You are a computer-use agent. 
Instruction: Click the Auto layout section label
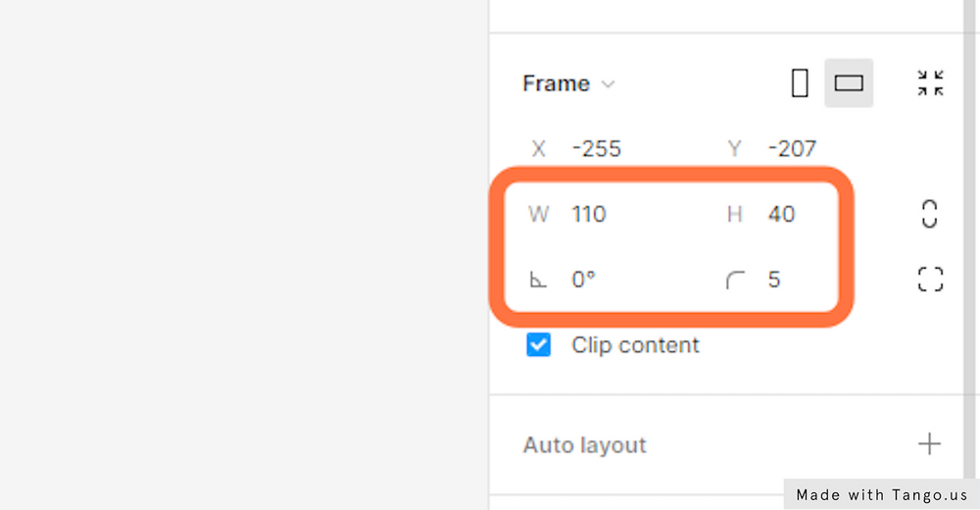(x=585, y=445)
